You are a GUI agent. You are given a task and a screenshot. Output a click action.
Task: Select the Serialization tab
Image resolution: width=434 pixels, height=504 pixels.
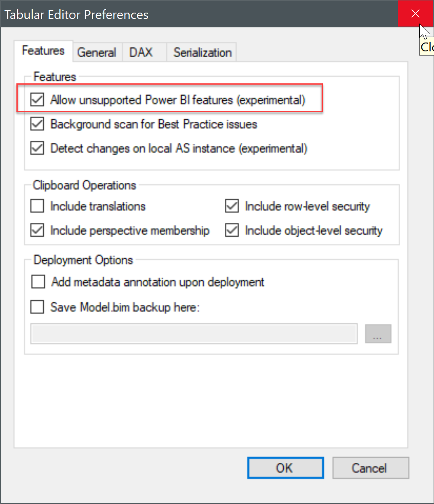[202, 53]
